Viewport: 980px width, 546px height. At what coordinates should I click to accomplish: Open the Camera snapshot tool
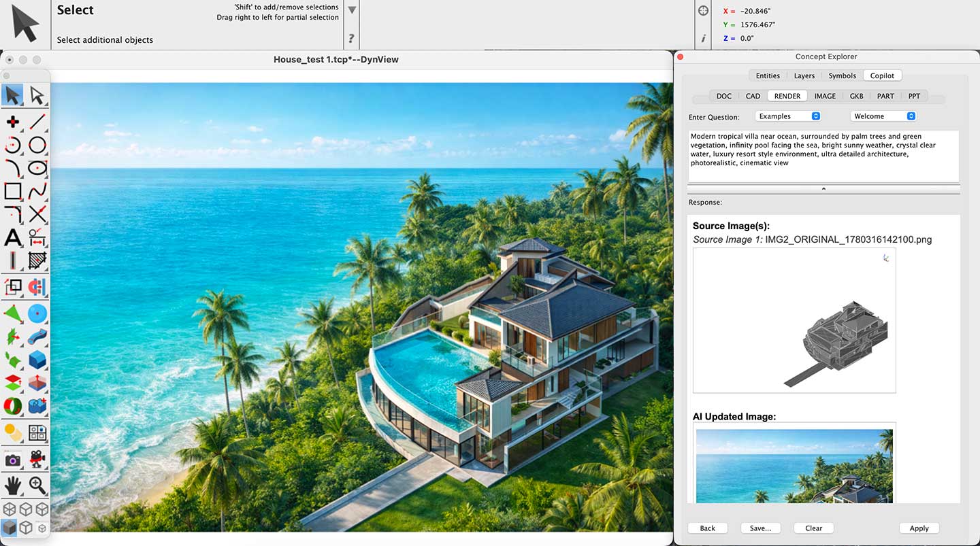coord(13,460)
